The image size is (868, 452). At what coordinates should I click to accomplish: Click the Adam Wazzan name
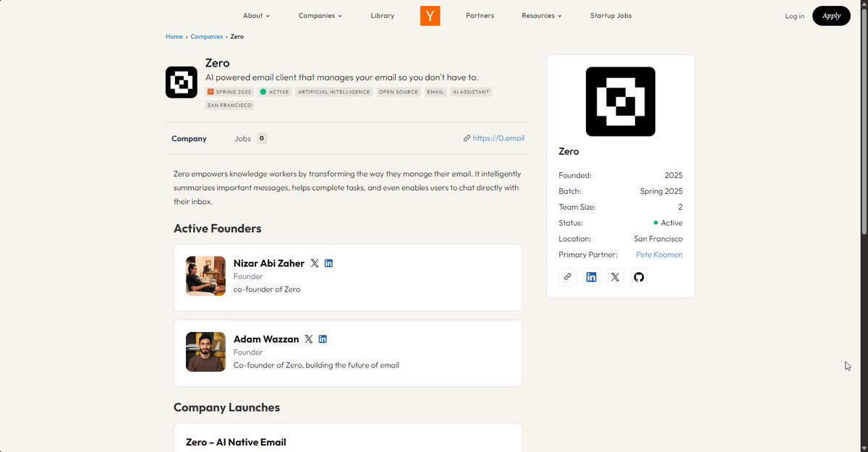[266, 339]
